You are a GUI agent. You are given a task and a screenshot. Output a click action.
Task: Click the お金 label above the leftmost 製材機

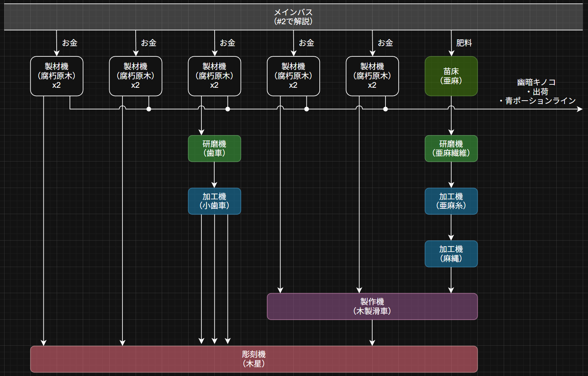coord(70,43)
